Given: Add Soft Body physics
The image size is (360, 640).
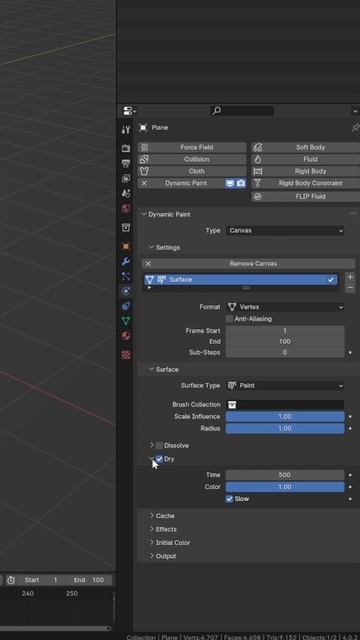Looking at the screenshot, I should pos(306,147).
